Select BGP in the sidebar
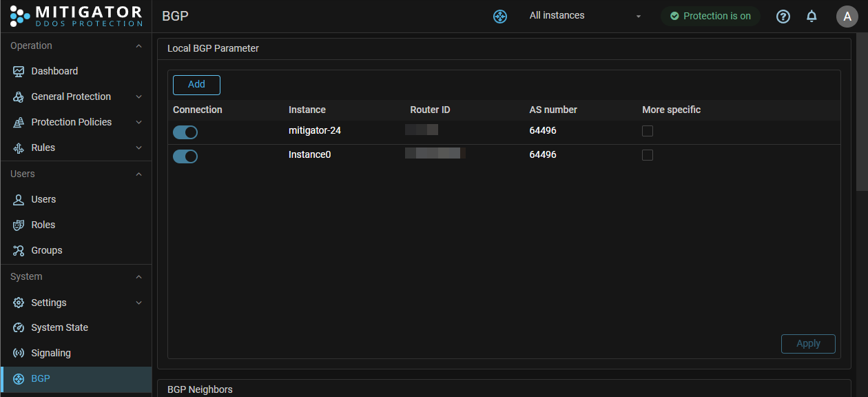 (x=41, y=378)
